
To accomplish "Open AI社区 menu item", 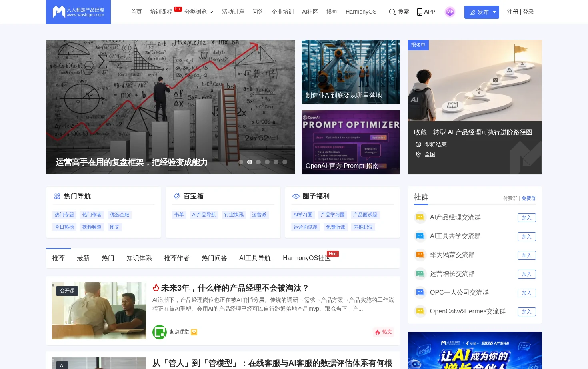I will (310, 12).
